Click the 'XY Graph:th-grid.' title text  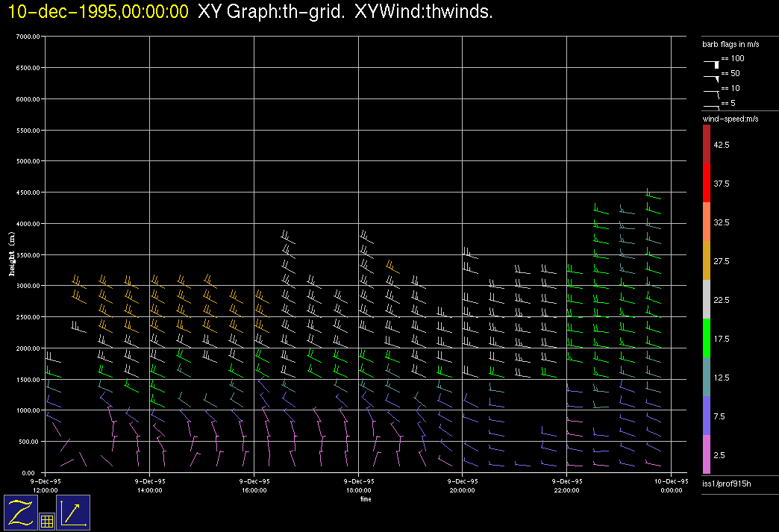[x=271, y=12]
